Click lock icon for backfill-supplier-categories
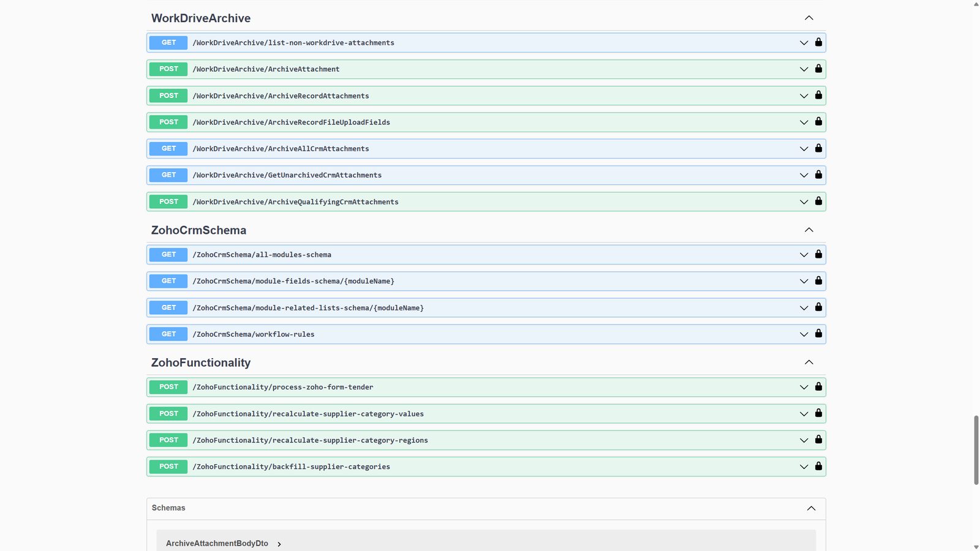 click(818, 466)
